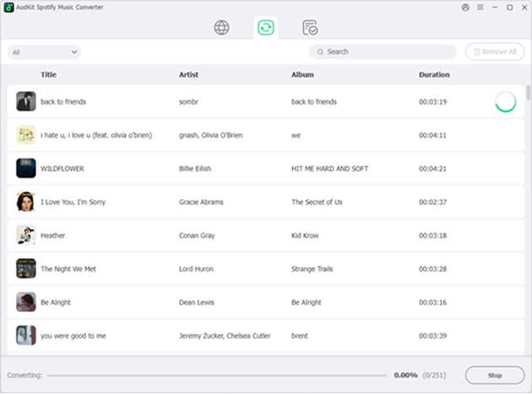Select the WILDFLOWER song title
This screenshot has height=394, width=532.
[x=62, y=169]
